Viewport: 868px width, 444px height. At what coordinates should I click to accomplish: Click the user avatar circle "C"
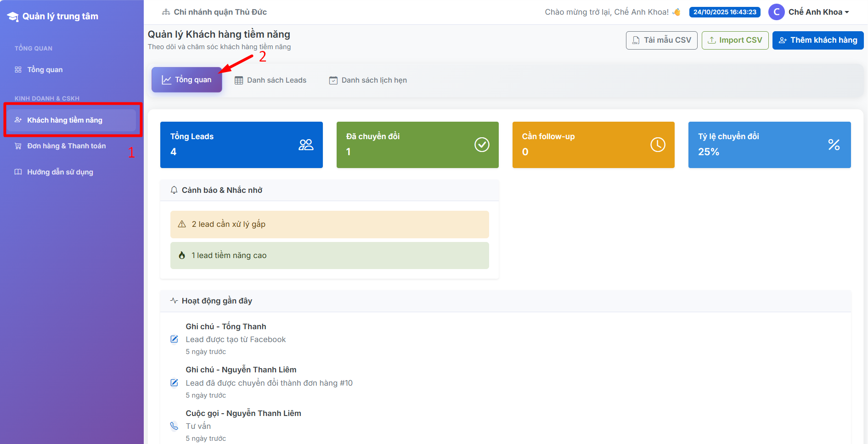776,12
